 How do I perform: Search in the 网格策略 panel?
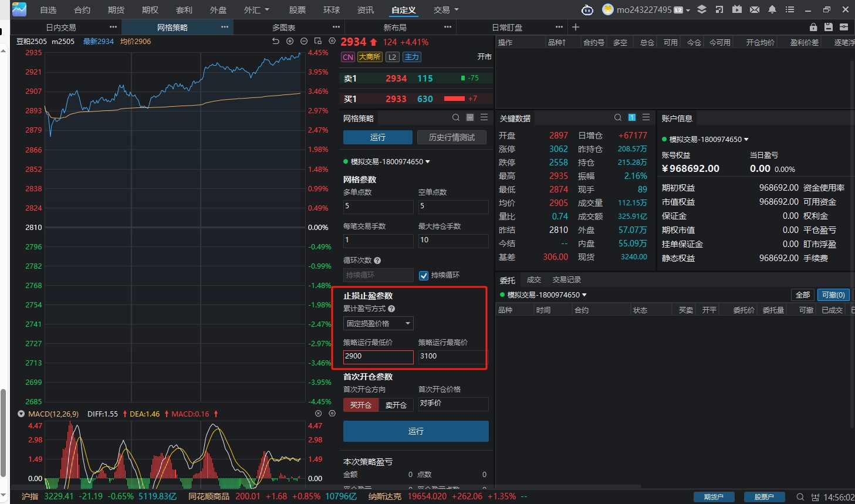click(x=456, y=118)
